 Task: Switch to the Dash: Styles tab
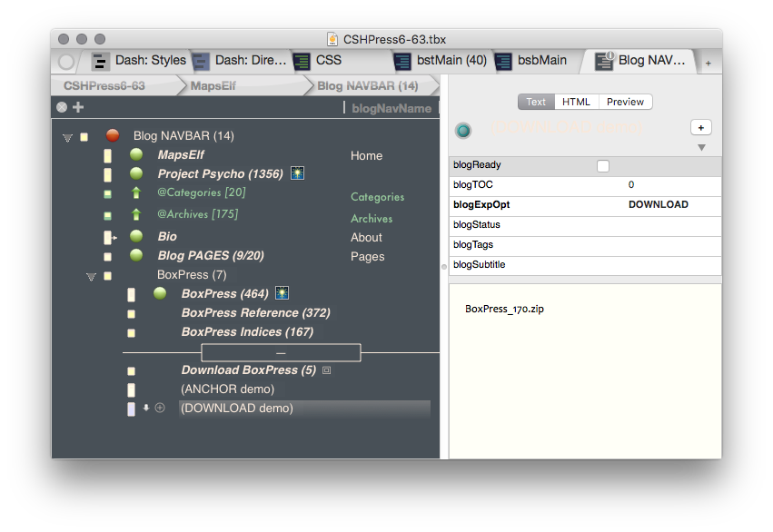(140, 61)
